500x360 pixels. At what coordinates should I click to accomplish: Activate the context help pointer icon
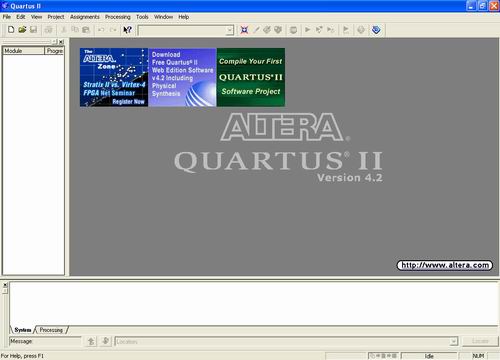point(127,30)
